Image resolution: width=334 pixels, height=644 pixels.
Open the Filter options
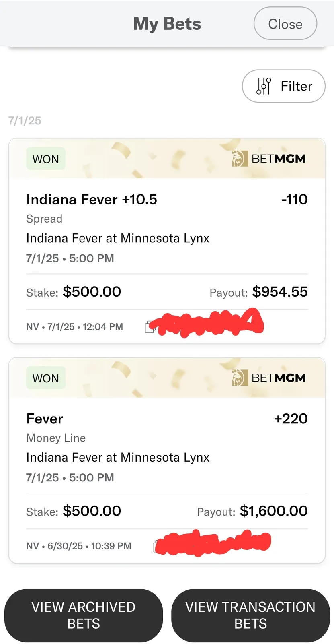283,86
